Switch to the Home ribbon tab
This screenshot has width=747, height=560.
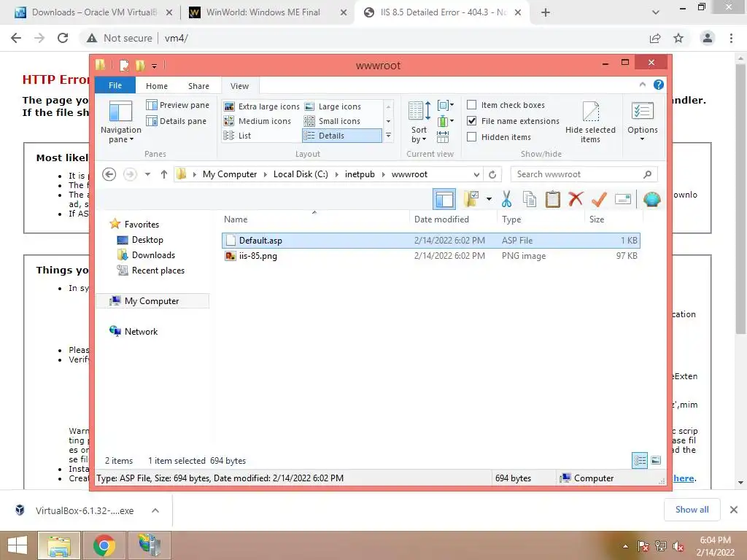click(157, 86)
